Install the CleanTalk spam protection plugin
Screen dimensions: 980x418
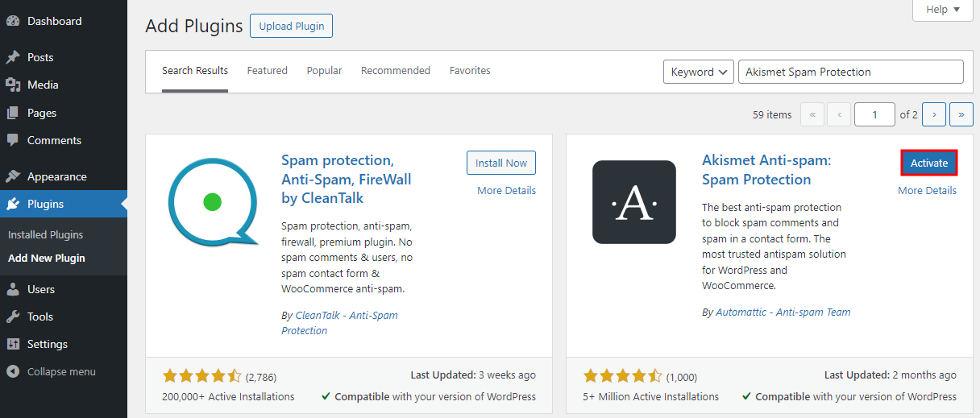point(500,163)
